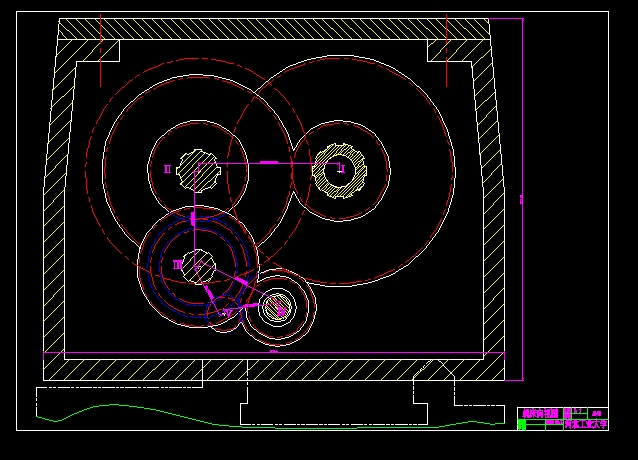The height and width of the screenshot is (460, 638).
Task: Click the shaft label II
Action: [x=167, y=169]
